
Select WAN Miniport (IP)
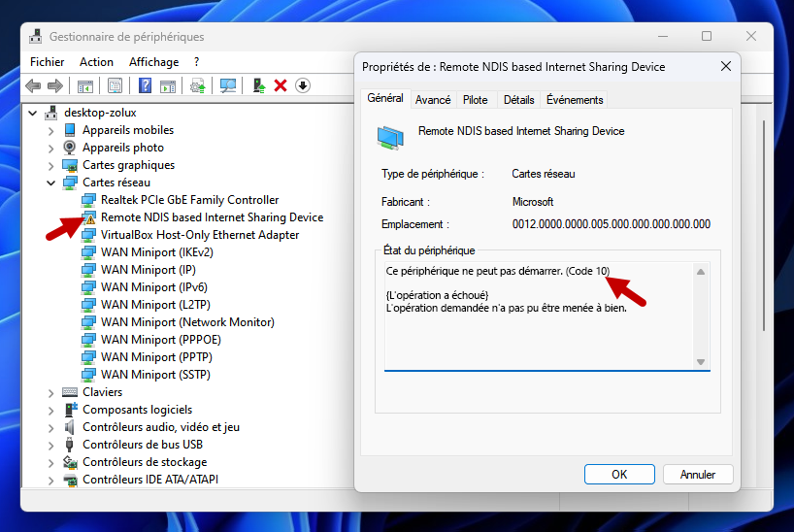tap(148, 270)
